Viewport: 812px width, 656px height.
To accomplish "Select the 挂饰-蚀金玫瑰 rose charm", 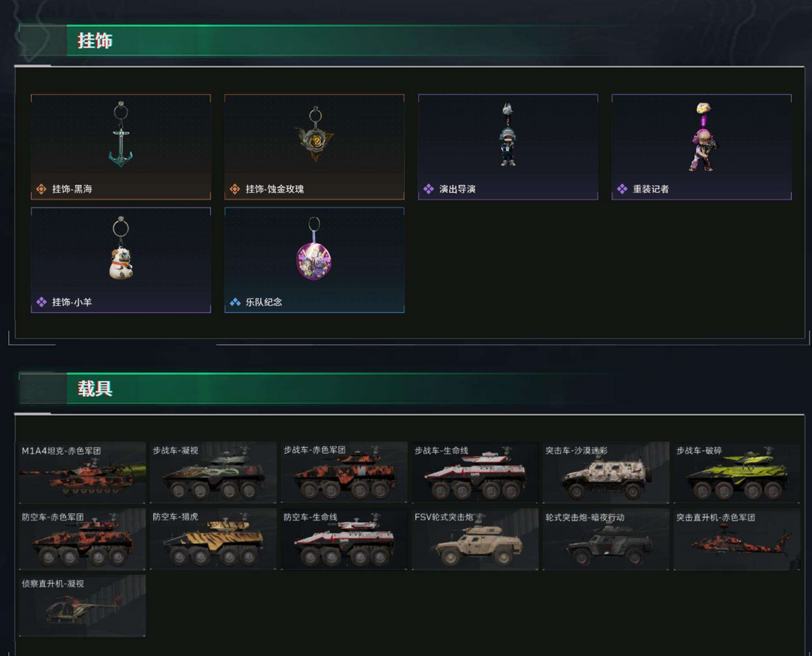I will [x=314, y=147].
